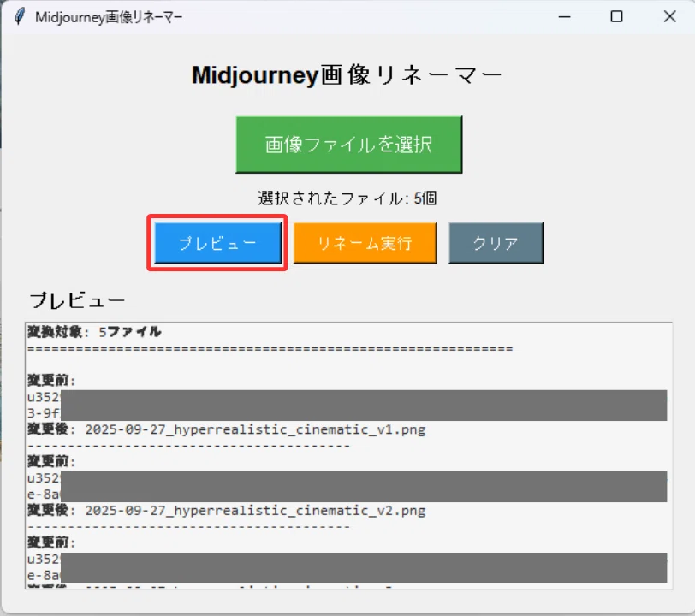Screen dimensions: 695x616
Task: Click the プレビュー section label
Action: (x=77, y=300)
